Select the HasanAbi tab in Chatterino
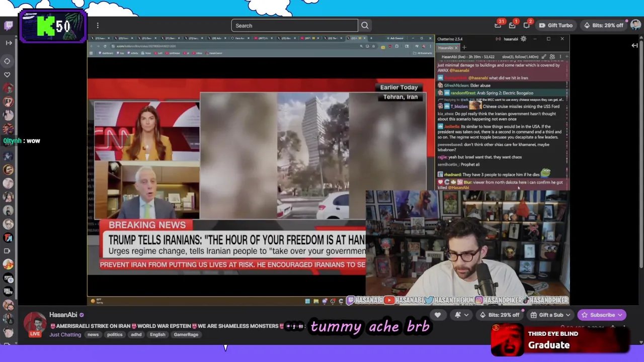Screen dimensions: 644x362 [x=445, y=48]
